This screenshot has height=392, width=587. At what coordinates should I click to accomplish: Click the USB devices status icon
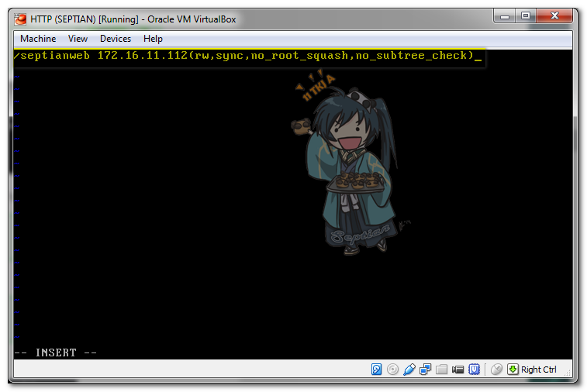[409, 370]
